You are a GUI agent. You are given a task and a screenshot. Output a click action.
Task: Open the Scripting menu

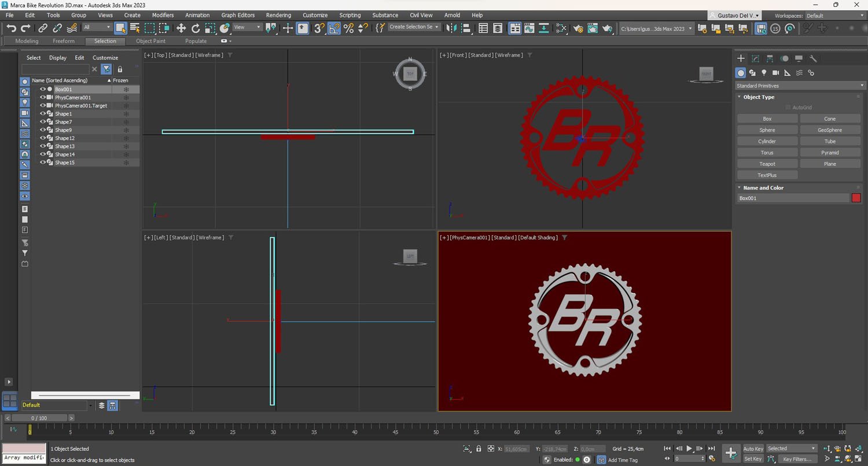pyautogui.click(x=350, y=15)
